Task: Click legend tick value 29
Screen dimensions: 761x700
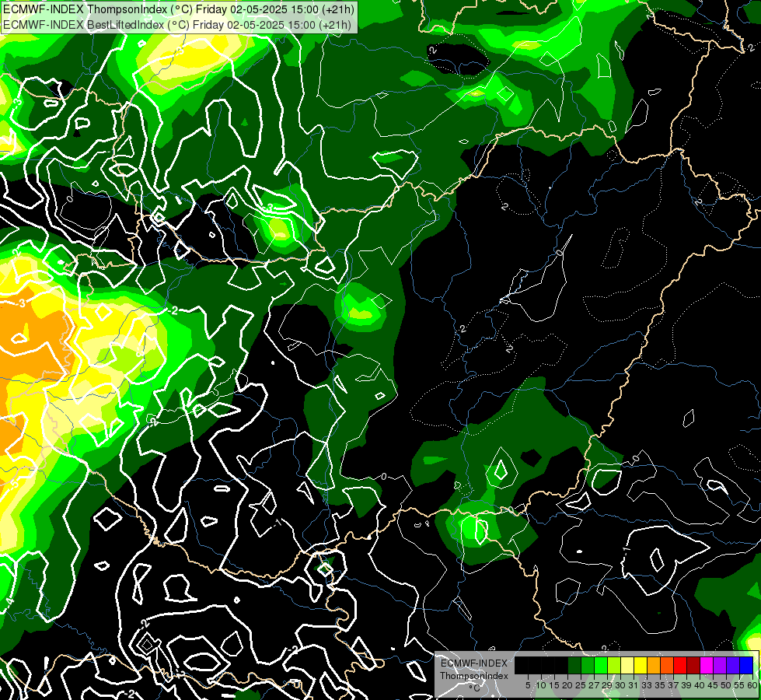Action: pos(607,685)
